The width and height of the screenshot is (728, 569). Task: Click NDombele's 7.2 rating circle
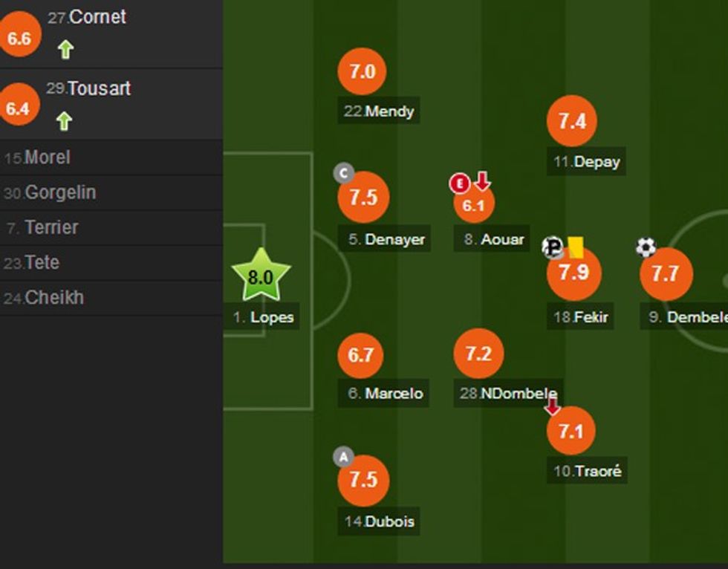pos(478,354)
